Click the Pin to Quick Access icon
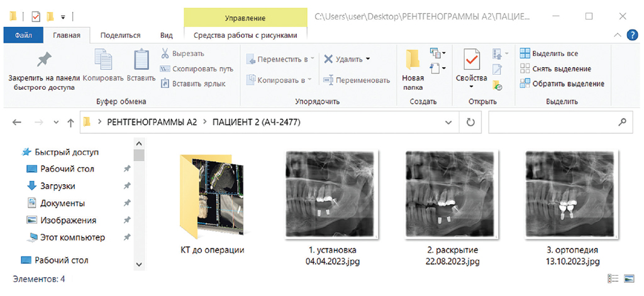 tap(43, 61)
